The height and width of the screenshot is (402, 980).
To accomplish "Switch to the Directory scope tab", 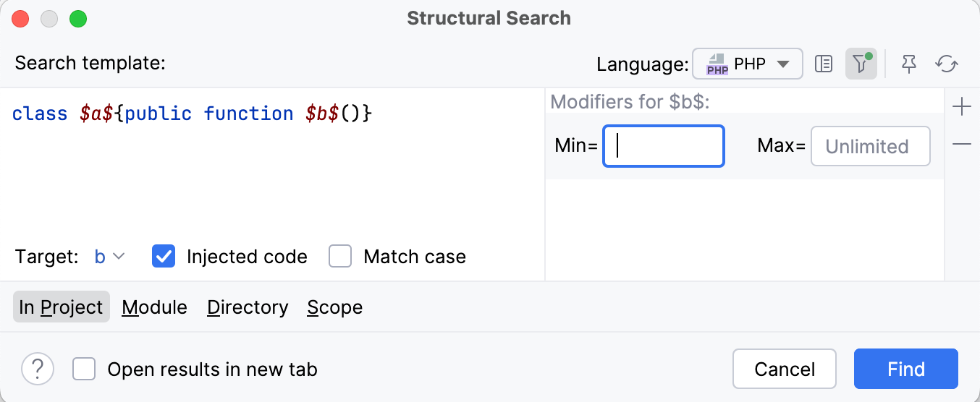I will 248,307.
